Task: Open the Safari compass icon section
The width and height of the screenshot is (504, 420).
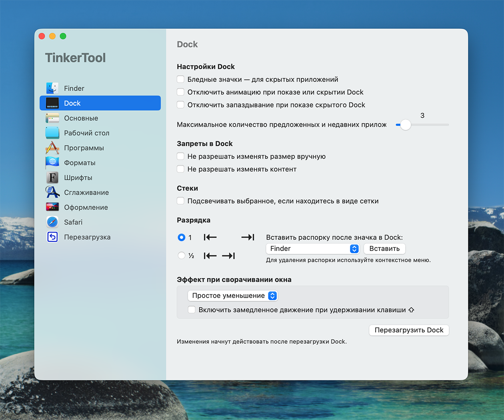Action: pyautogui.click(x=52, y=222)
